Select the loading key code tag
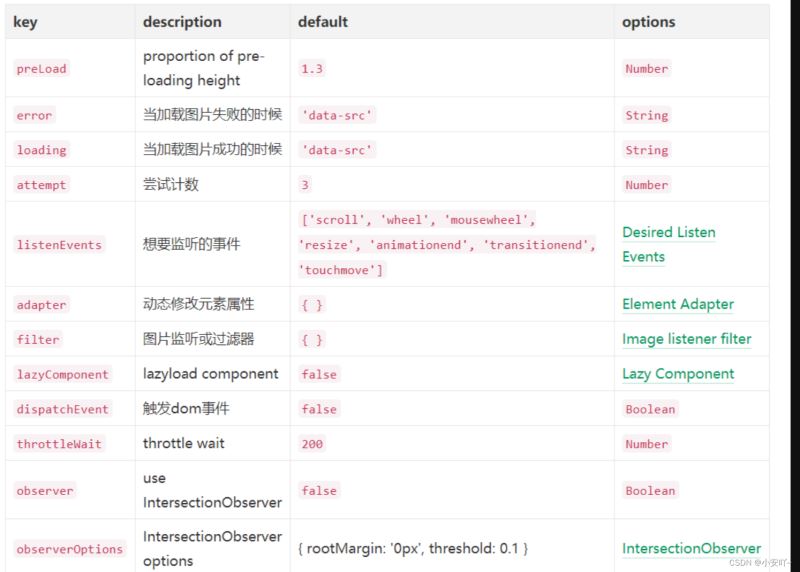This screenshot has width=800, height=572. 41,150
